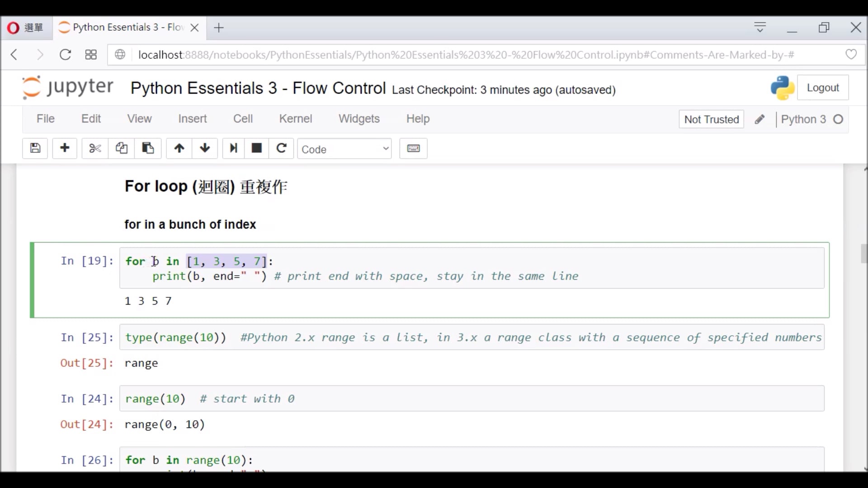Screen dimensions: 868x488
Task: Restart the kernel icon
Action: [x=281, y=148]
